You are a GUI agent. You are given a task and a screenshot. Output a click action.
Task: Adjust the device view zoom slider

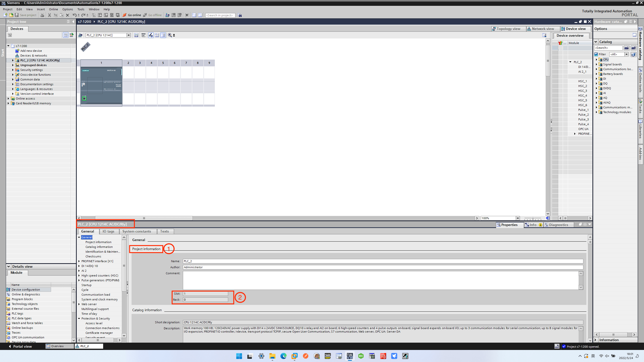tap(533, 218)
